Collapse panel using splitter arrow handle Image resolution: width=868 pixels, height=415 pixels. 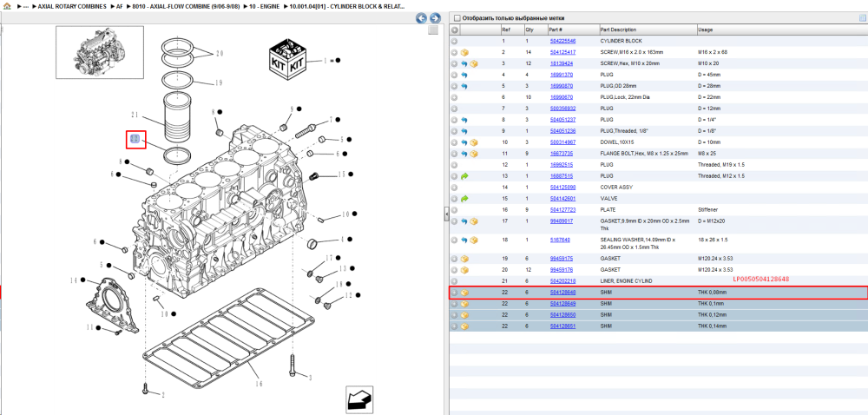coord(446,215)
